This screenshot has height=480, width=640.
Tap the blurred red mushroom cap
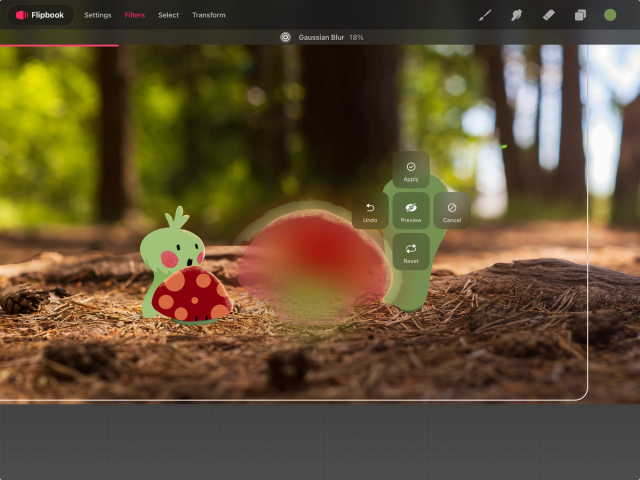pos(314,261)
